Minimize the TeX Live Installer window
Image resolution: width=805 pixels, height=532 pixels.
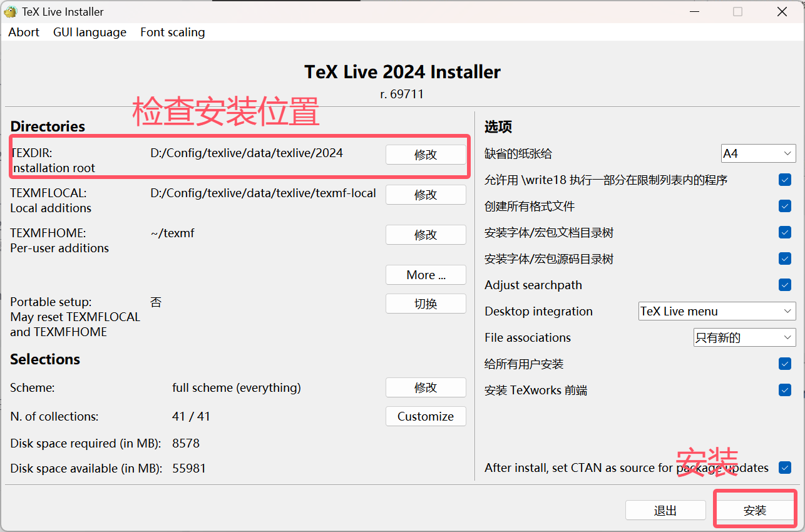click(695, 11)
